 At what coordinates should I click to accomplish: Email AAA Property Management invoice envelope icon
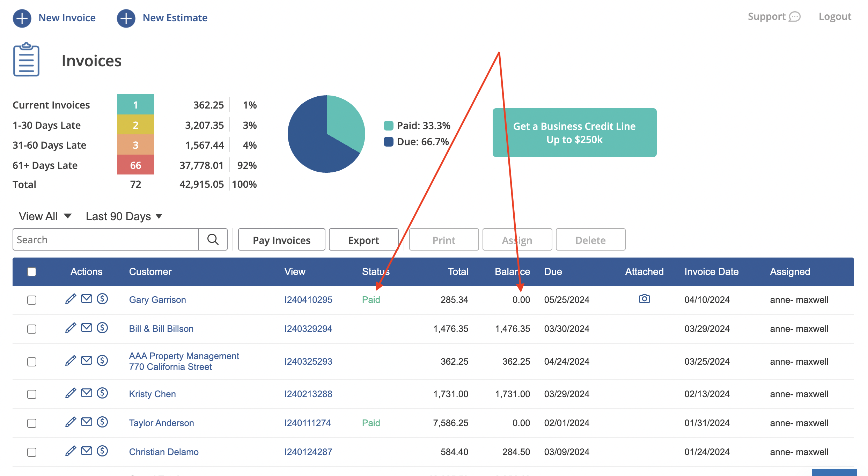pos(87,360)
